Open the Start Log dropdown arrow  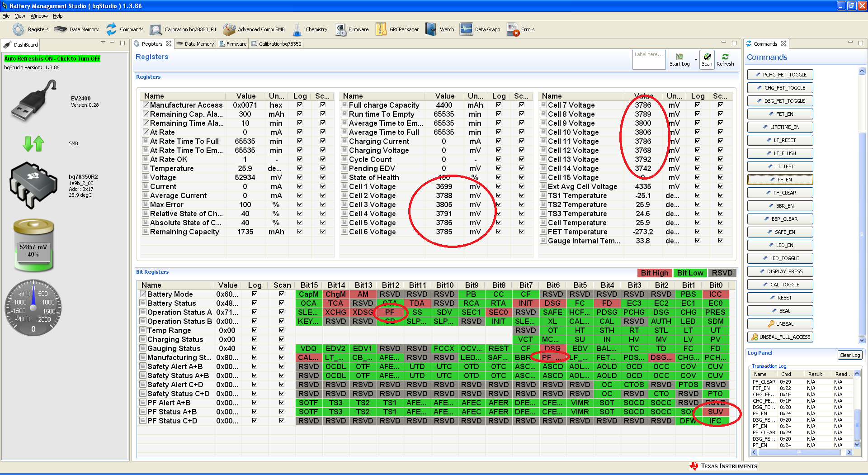tap(696, 59)
